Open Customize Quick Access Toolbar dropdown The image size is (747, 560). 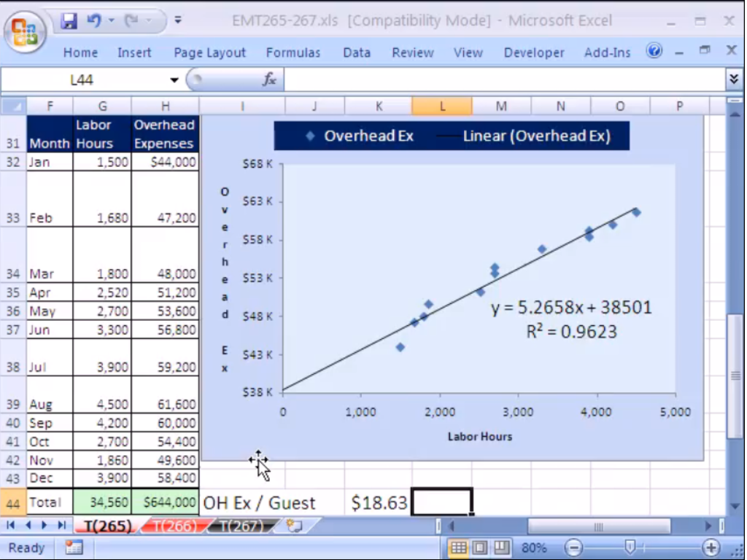[178, 20]
